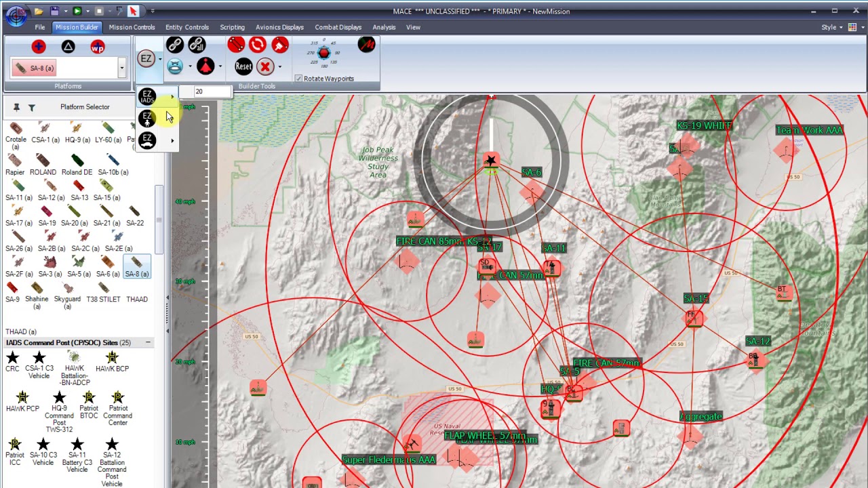Open the Combat Displays tab
This screenshot has height=488, width=868.
(338, 27)
